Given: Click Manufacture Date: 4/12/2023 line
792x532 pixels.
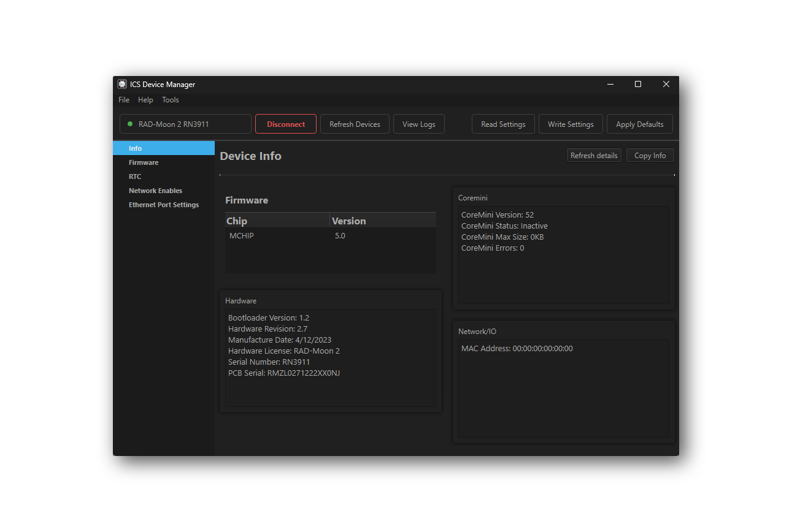Looking at the screenshot, I should 280,340.
